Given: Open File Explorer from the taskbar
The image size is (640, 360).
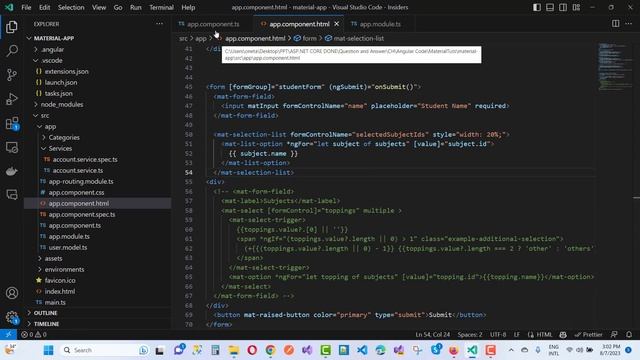Looking at the screenshot, I should tap(233, 350).
